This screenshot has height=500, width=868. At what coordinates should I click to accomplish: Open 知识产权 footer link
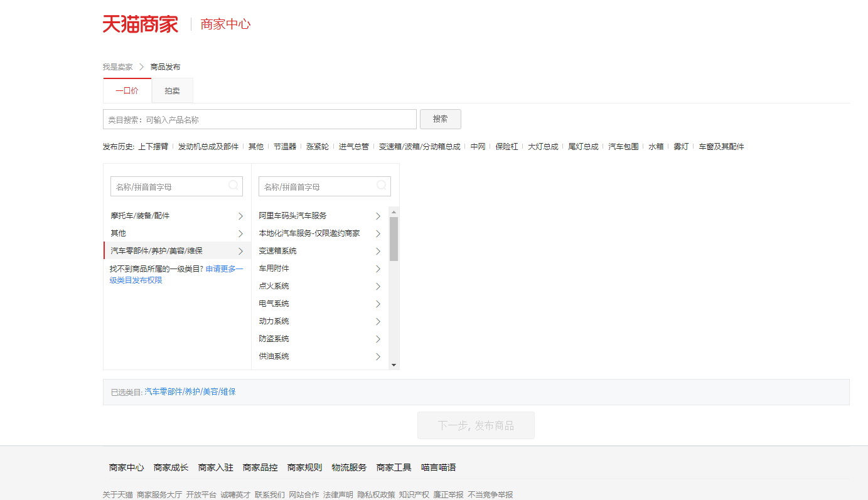414,495
